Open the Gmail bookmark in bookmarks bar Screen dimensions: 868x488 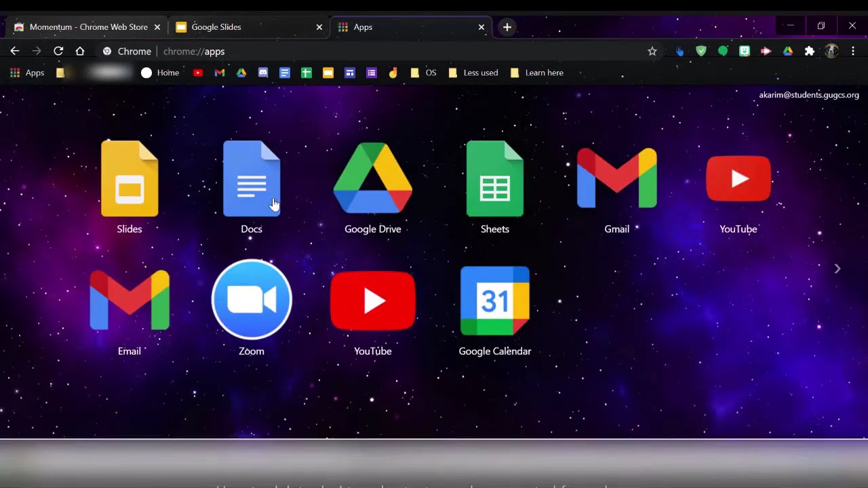pyautogui.click(x=220, y=73)
